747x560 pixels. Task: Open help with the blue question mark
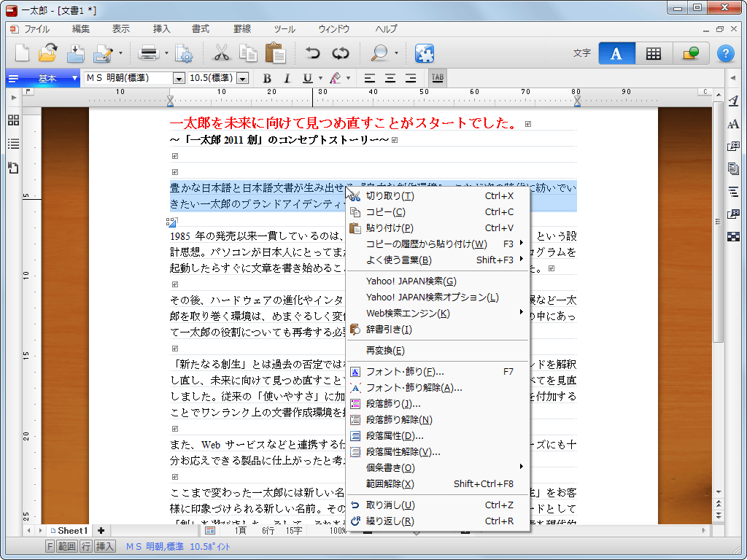726,53
